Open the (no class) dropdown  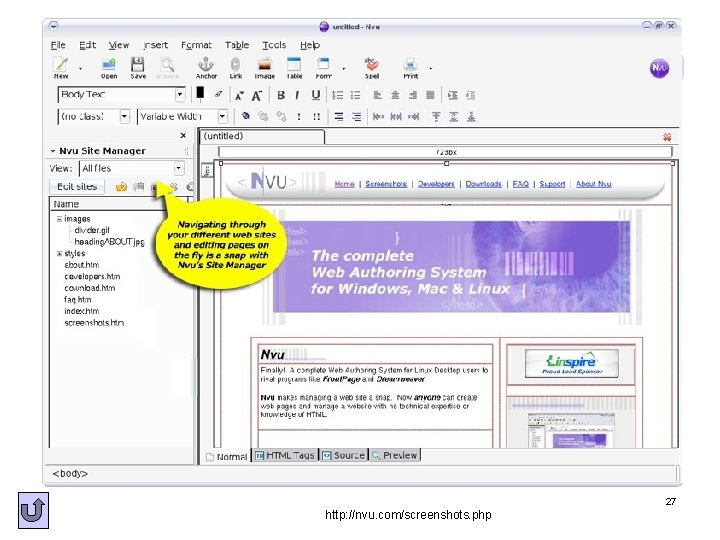point(124,117)
